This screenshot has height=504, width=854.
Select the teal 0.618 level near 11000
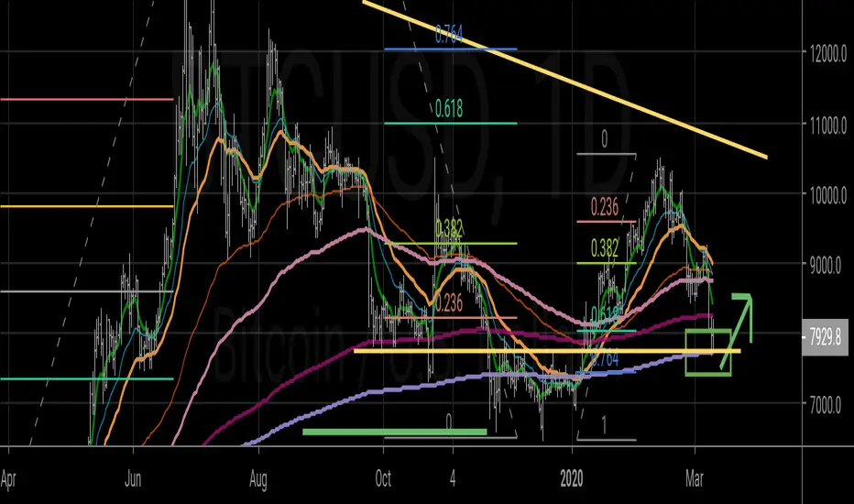pos(450,123)
